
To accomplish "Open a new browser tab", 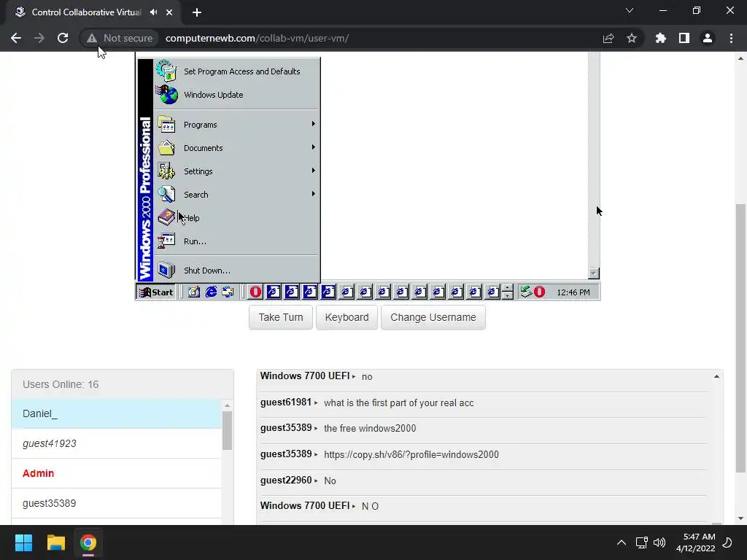I will (197, 12).
